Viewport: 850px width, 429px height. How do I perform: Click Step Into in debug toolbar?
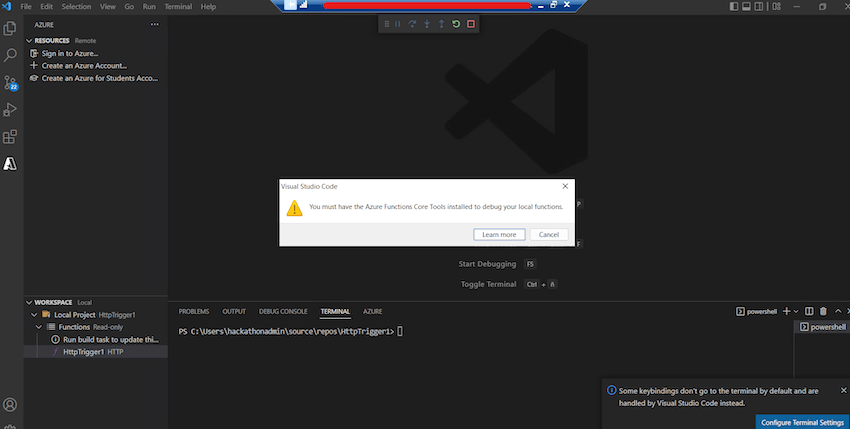[x=427, y=24]
